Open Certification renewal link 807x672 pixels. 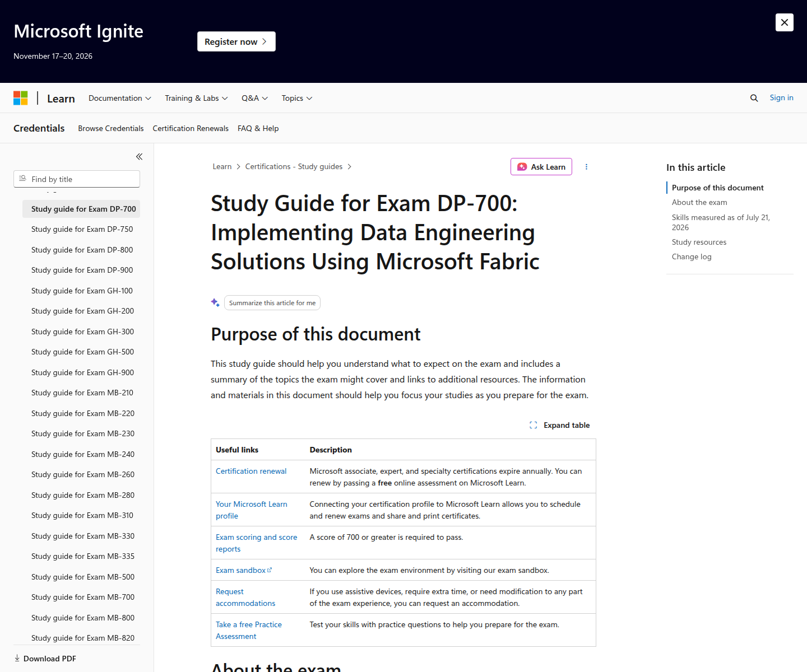251,471
